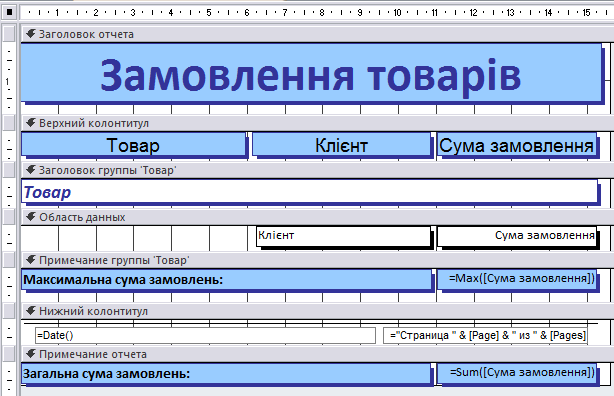Select the 'Товар' column header label

point(133,145)
